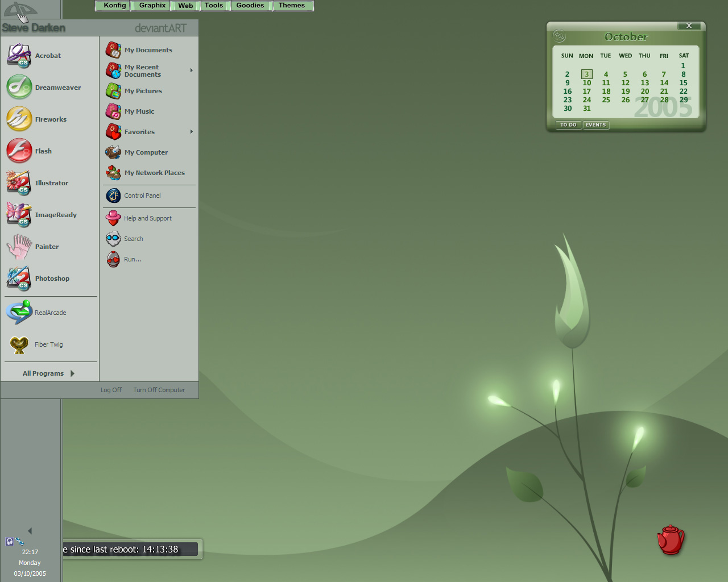Click the Run icon
The image size is (728, 582).
pos(113,259)
